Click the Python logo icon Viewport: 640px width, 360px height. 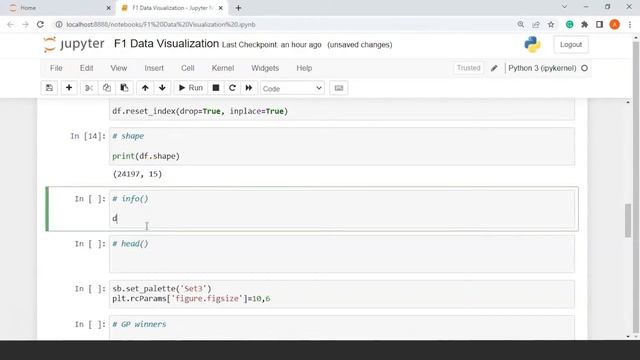coord(532,44)
